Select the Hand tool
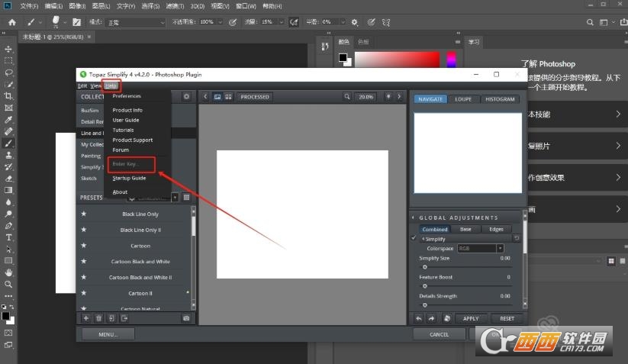This screenshot has width=628, height=364. click(8, 272)
